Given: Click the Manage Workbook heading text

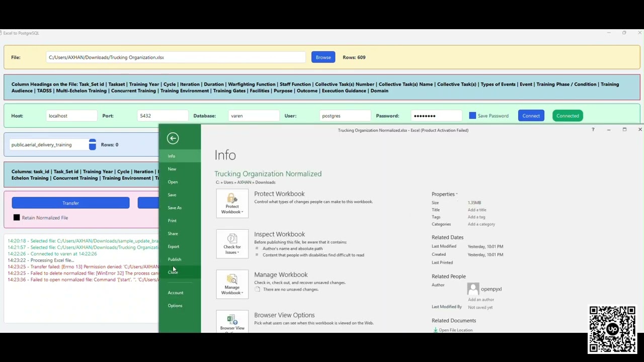Looking at the screenshot, I should [x=281, y=275].
